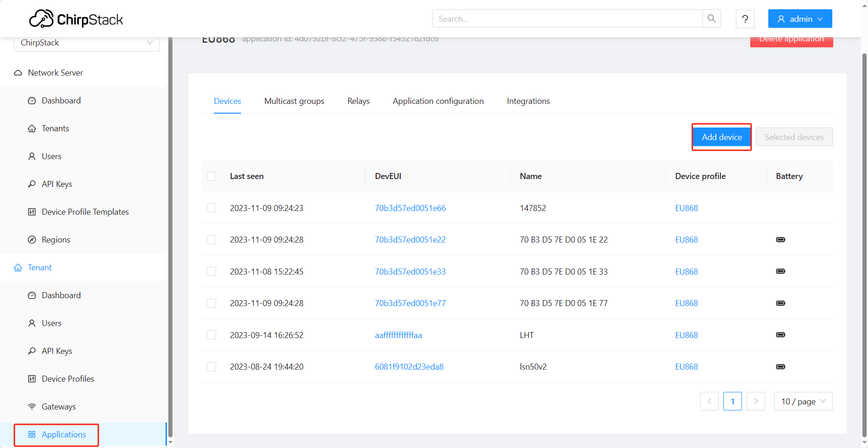Click the Add device button
The width and height of the screenshot is (868, 448).
tap(721, 137)
